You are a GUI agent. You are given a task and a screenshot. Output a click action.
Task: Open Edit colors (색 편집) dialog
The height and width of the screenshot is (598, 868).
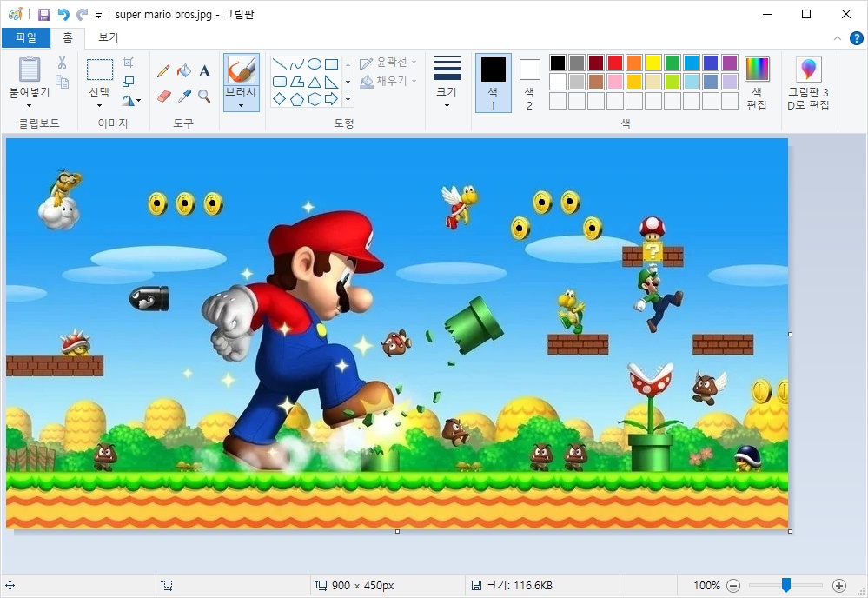(x=757, y=83)
